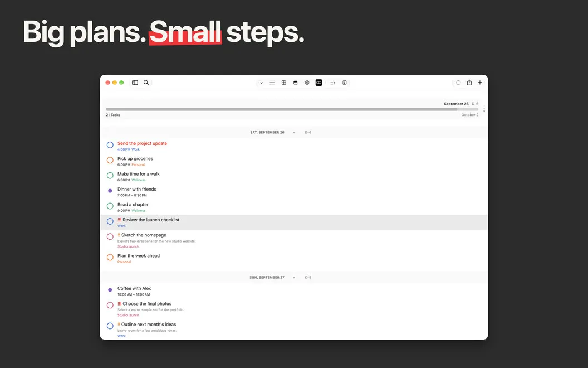Open the share icon
The image size is (588, 368).
click(469, 82)
